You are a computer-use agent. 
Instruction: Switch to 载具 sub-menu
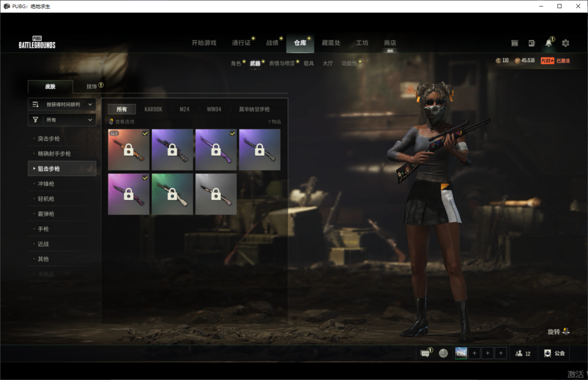tap(309, 63)
